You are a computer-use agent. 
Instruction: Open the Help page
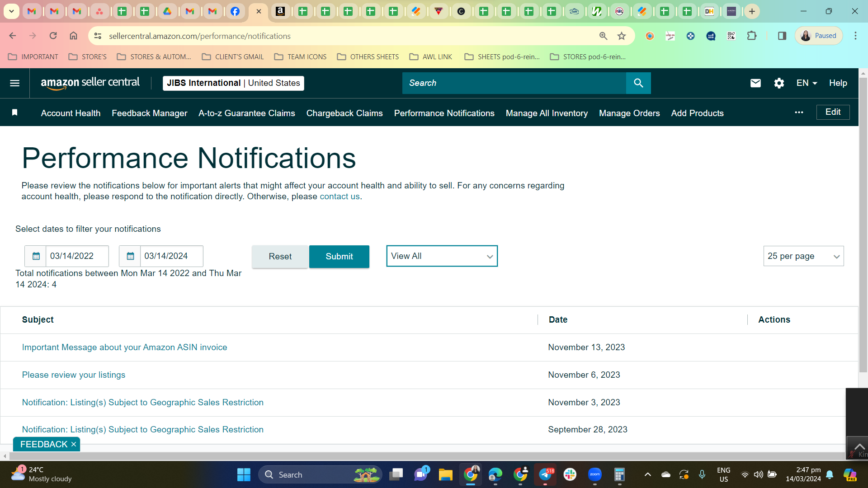click(x=838, y=83)
